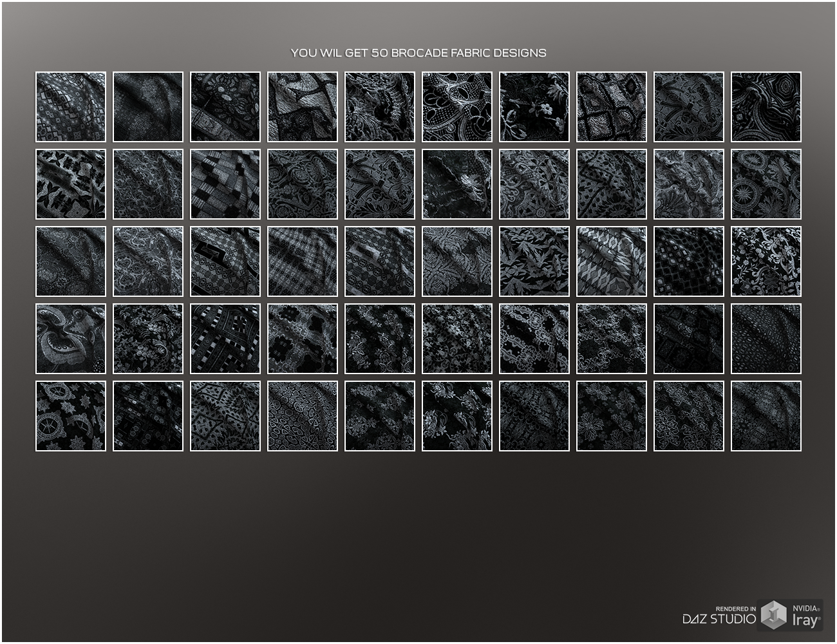837x644 pixels.
Task: Pick the bold white lace scroll swatch in the top row
Action: coord(457,107)
